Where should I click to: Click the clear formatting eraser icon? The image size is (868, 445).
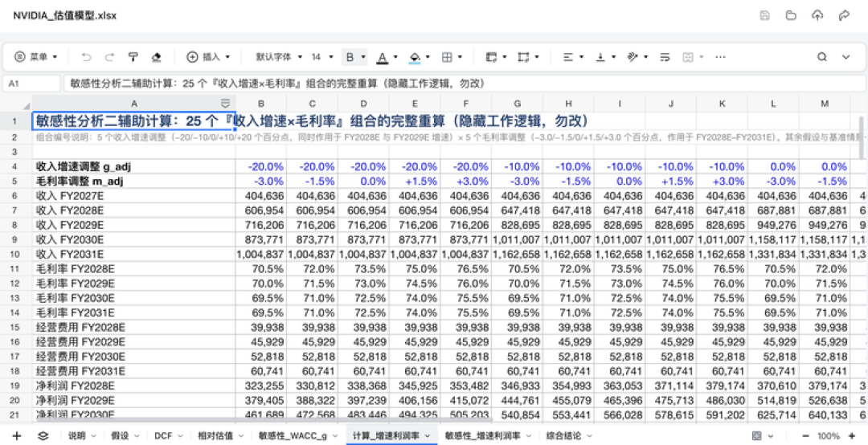(156, 57)
